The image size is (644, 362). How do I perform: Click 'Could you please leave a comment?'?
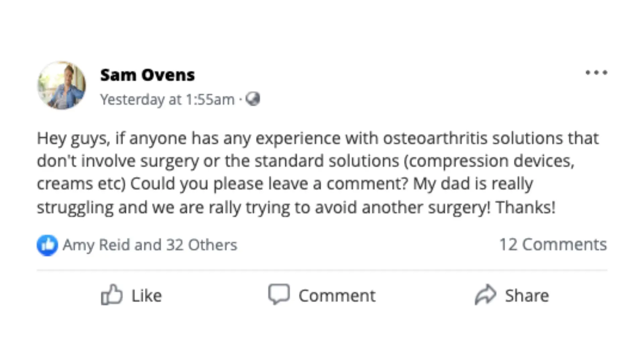(x=269, y=184)
